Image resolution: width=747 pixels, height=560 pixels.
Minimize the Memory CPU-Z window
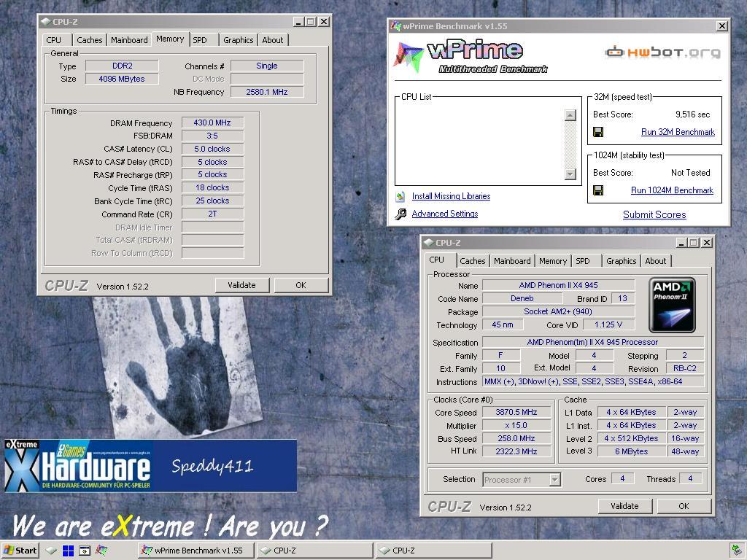click(298, 22)
